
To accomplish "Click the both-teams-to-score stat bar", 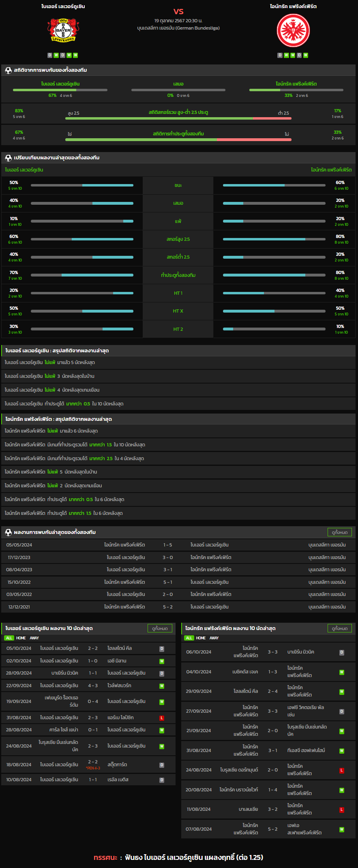I will [178, 139].
